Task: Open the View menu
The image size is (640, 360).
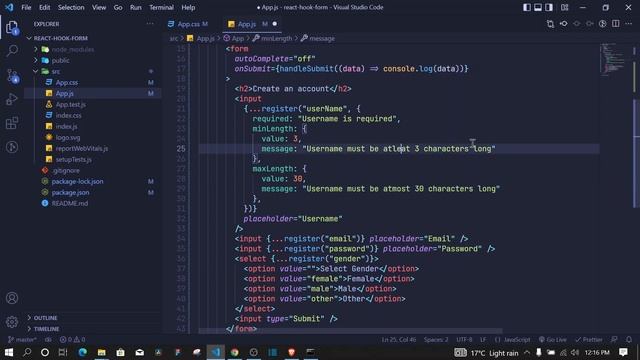Action: (x=99, y=7)
